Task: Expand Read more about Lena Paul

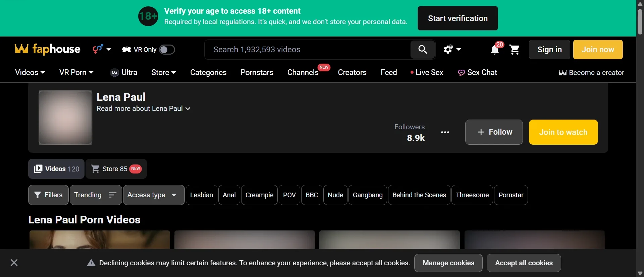Action: point(144,109)
